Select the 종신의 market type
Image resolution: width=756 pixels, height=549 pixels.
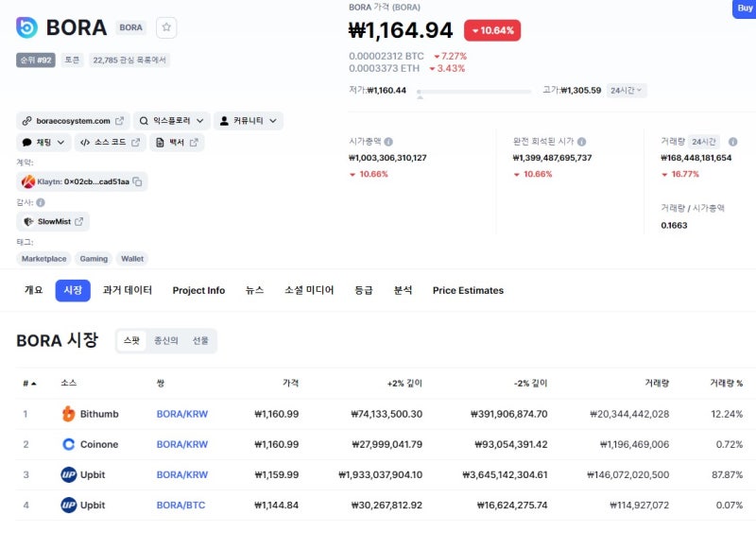tap(166, 341)
